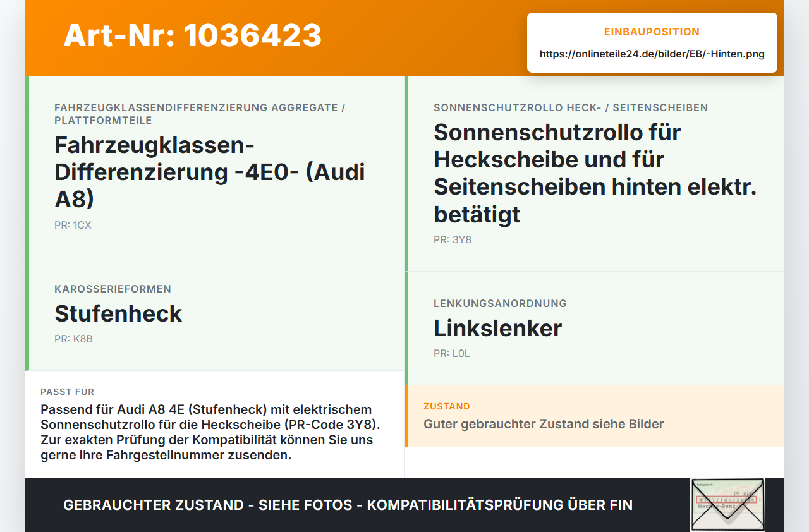Select Guter gebrauchter Zustand siehe Bilder text

coord(544,424)
